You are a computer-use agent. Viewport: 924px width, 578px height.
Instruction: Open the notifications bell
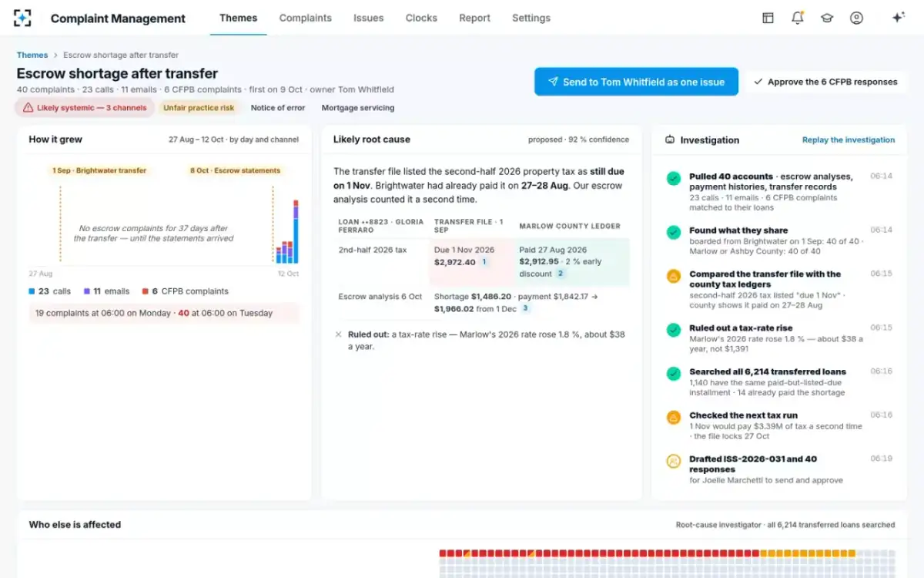[x=797, y=18]
